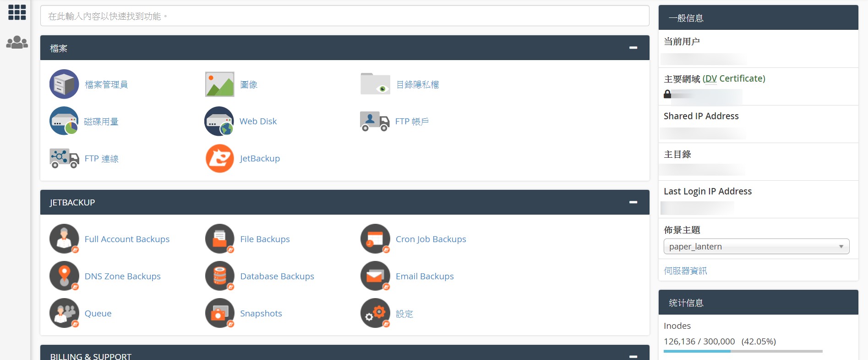
Task: Click the padlock icon under 主要網域
Action: tap(667, 94)
